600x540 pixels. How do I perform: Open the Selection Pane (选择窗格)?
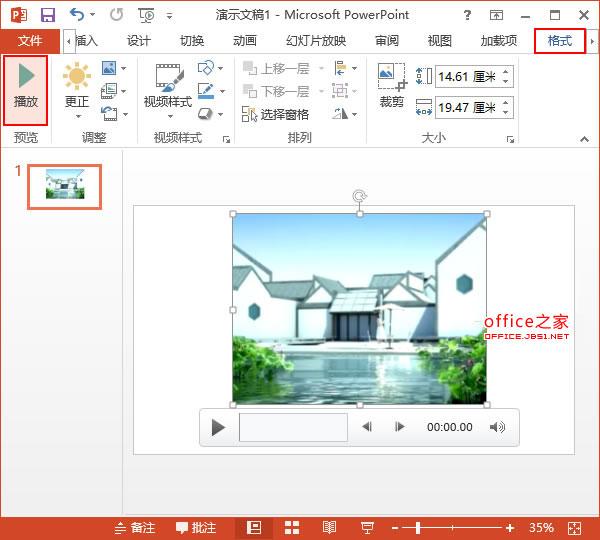pos(276,114)
